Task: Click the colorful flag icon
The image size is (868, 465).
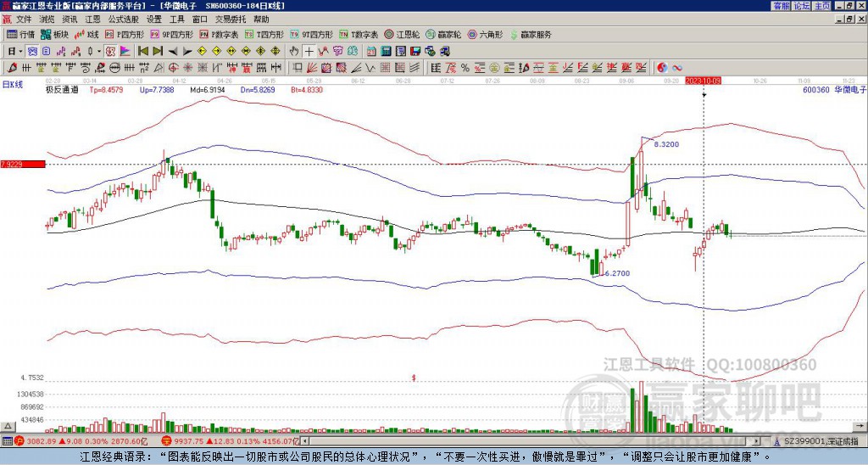Action: [125, 52]
